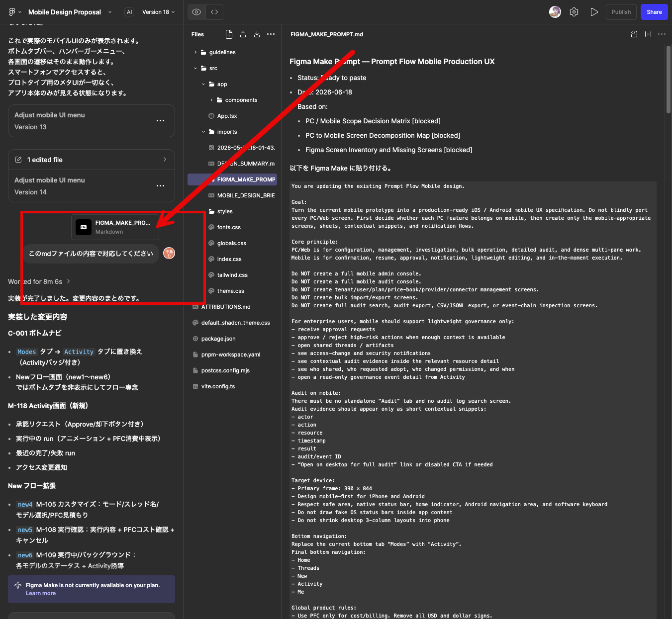The width and height of the screenshot is (672, 619).
Task: Click the editor vertical scrollbar
Action: (x=669, y=80)
